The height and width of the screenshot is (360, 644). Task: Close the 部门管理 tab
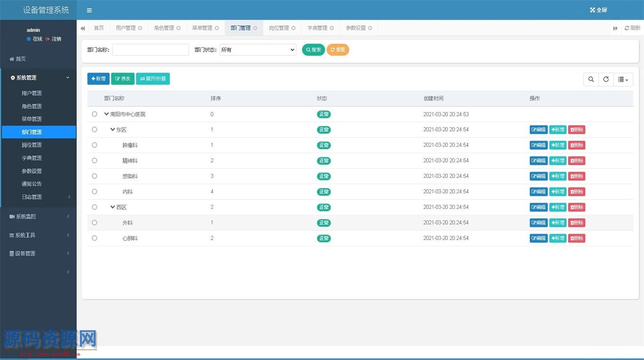255,28
